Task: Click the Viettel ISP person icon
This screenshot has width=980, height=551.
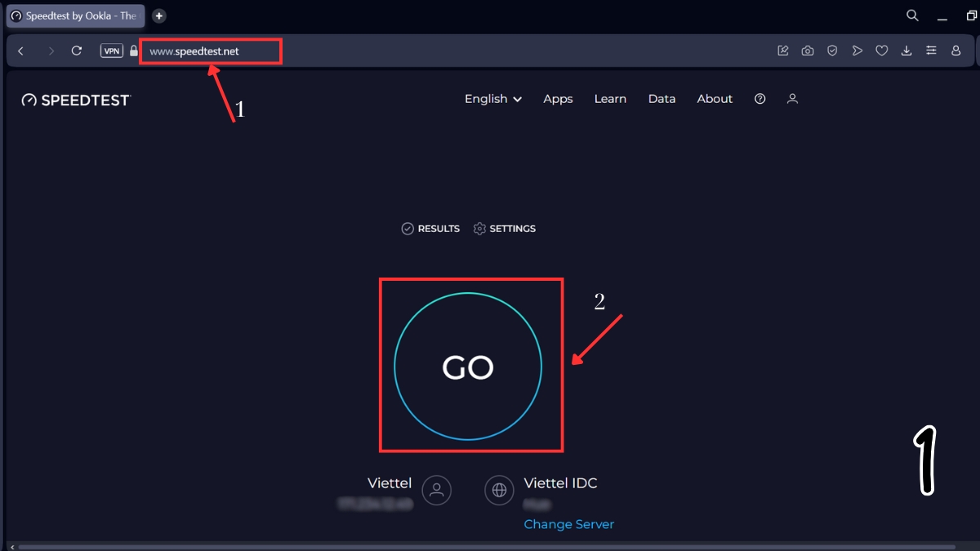Action: click(x=437, y=491)
